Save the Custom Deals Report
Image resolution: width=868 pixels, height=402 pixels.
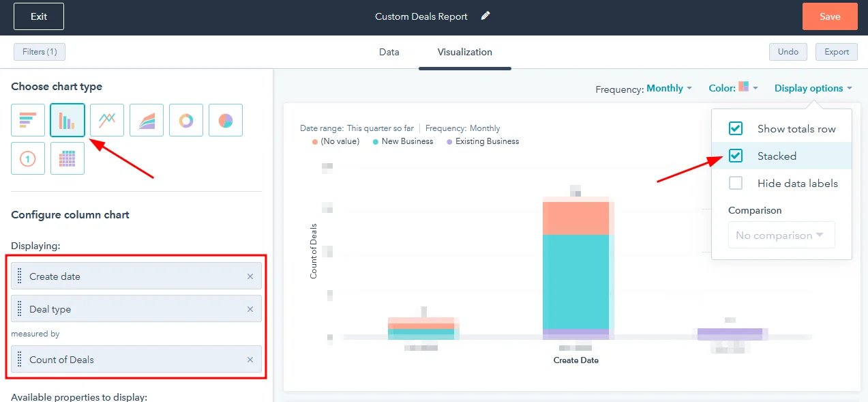(829, 16)
